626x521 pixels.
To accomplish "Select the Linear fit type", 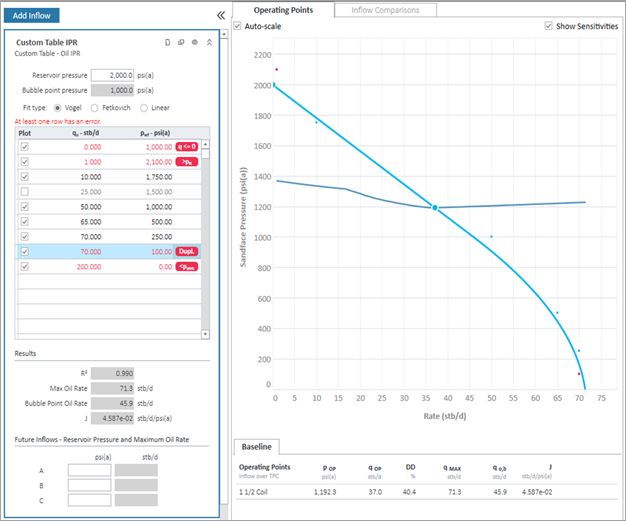I will point(144,108).
